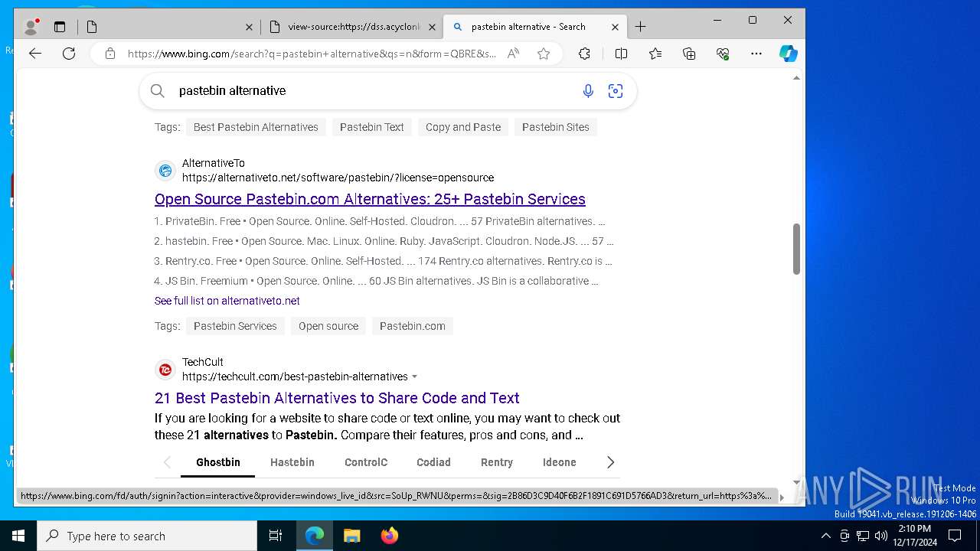The width and height of the screenshot is (980, 551).
Task: Start voice search with microphone icon
Action: coord(588,91)
